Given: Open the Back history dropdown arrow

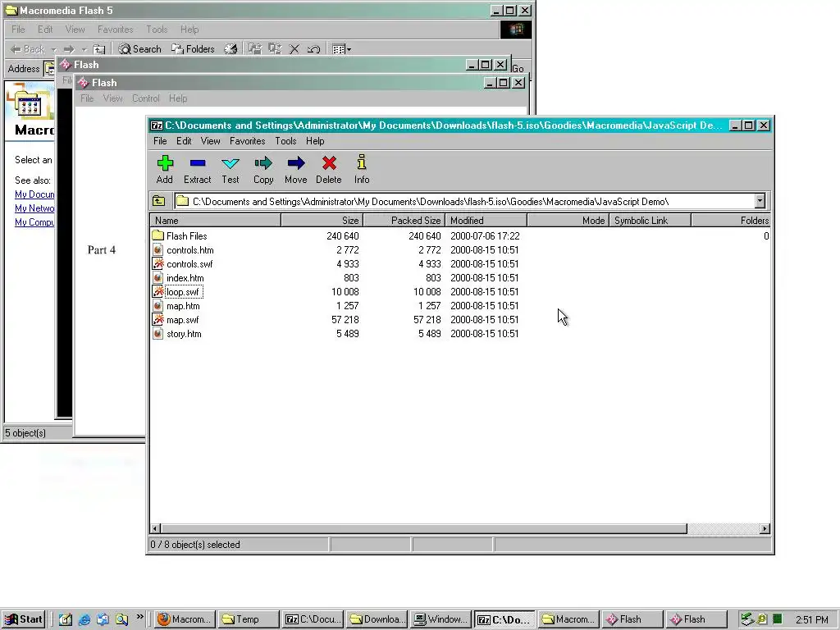Looking at the screenshot, I should 53,49.
